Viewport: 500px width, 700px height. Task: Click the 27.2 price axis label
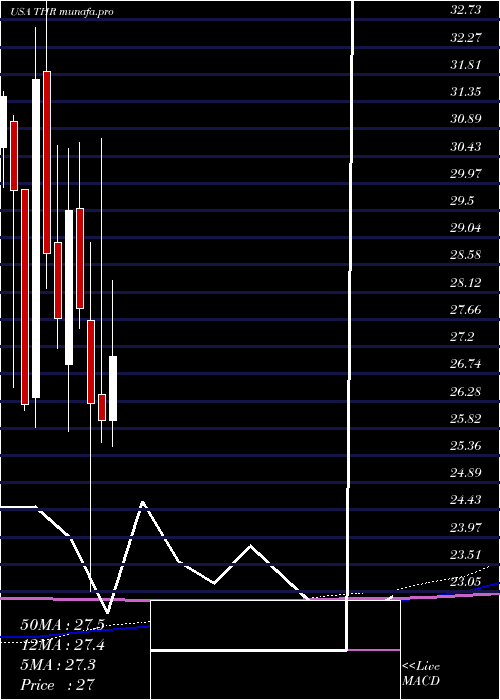pos(462,337)
